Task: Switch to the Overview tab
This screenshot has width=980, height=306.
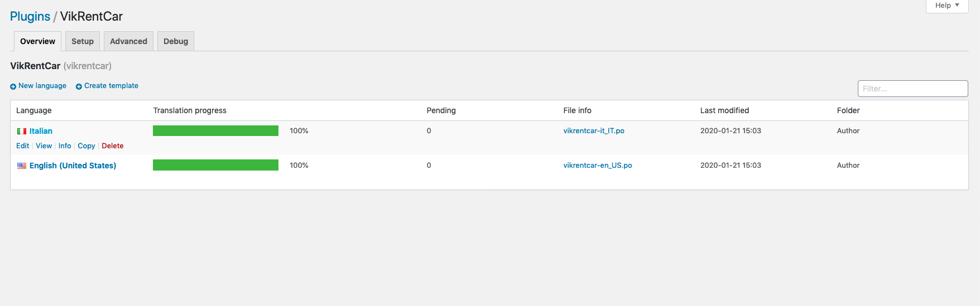Action: pos(37,41)
